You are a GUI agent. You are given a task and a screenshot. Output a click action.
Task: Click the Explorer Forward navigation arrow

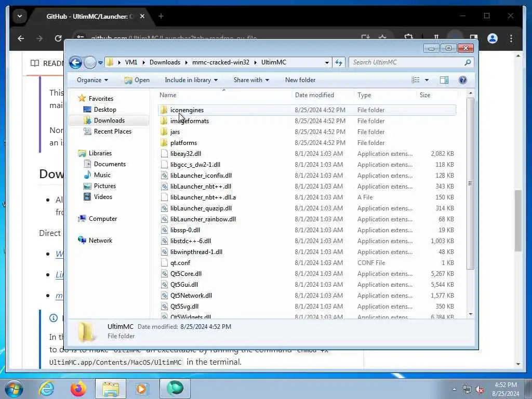click(x=90, y=62)
